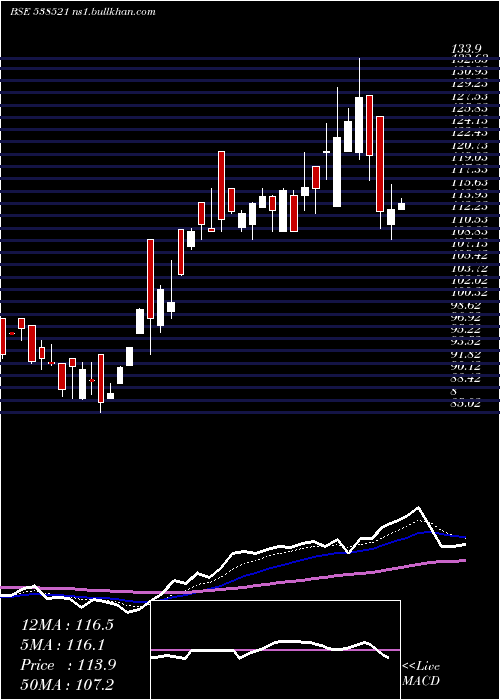Click the Price : 113.9 readout

point(68,665)
